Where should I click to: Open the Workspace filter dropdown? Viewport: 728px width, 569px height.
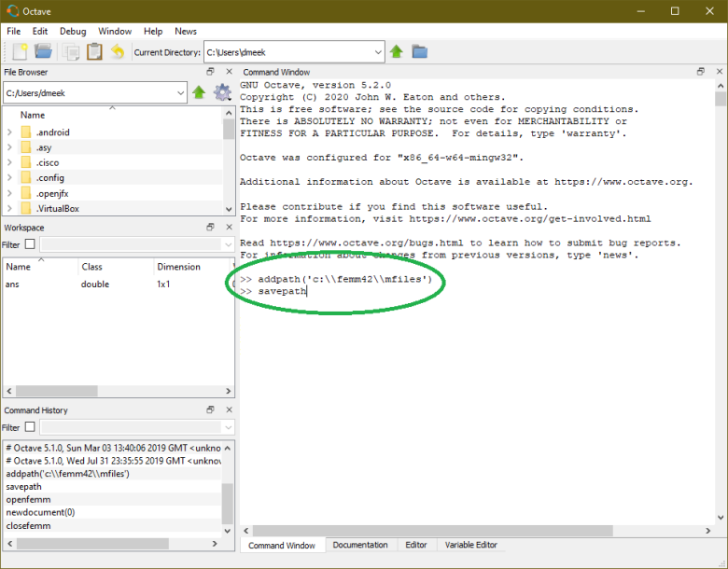click(228, 244)
